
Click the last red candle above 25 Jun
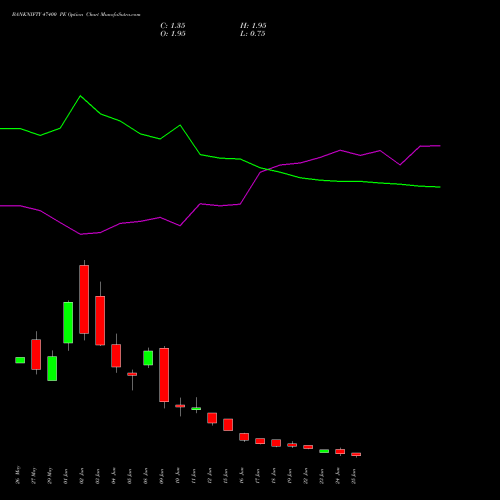(356, 454)
